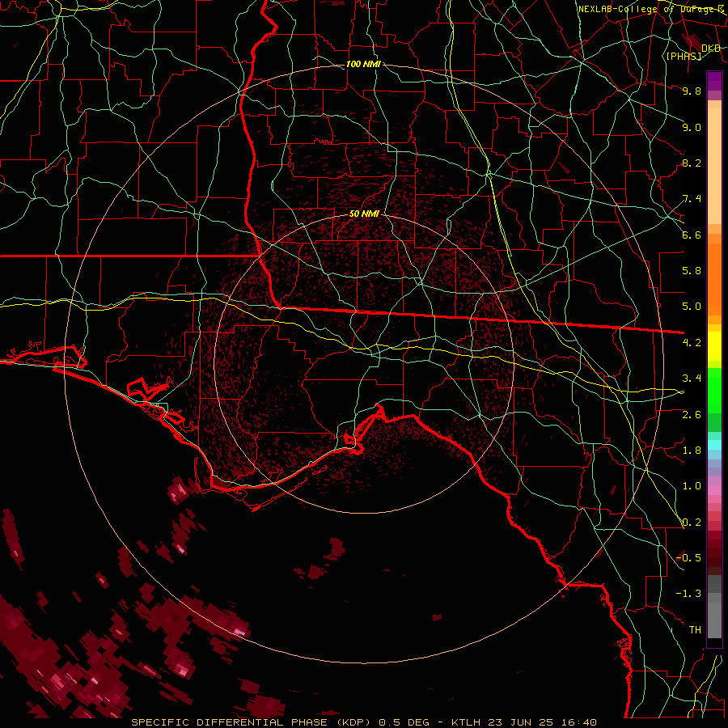This screenshot has height=728, width=728.
Task: Click the 4.2 value on the scale
Action: 692,343
